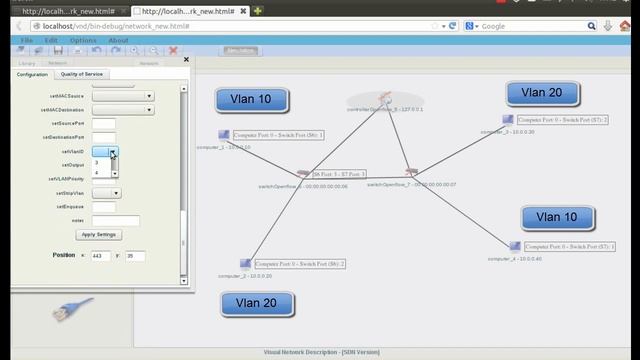Click the Redo arrow icon
The width and height of the screenshot is (640, 360).
(116, 50)
